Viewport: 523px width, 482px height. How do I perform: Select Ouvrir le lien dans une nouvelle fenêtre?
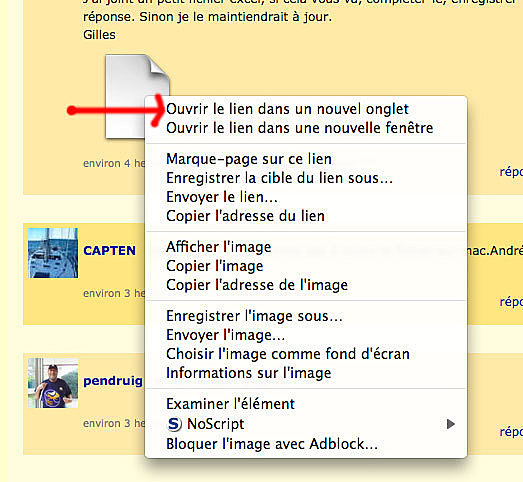click(306, 128)
